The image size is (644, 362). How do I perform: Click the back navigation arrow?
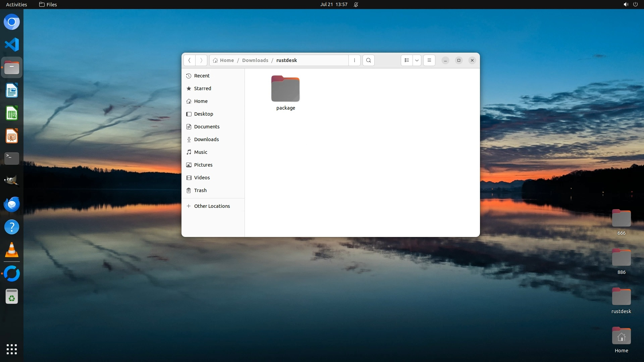point(190,60)
